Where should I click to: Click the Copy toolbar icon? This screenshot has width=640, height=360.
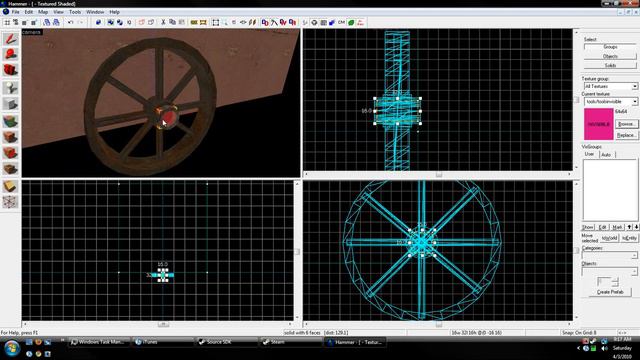[x=172, y=22]
